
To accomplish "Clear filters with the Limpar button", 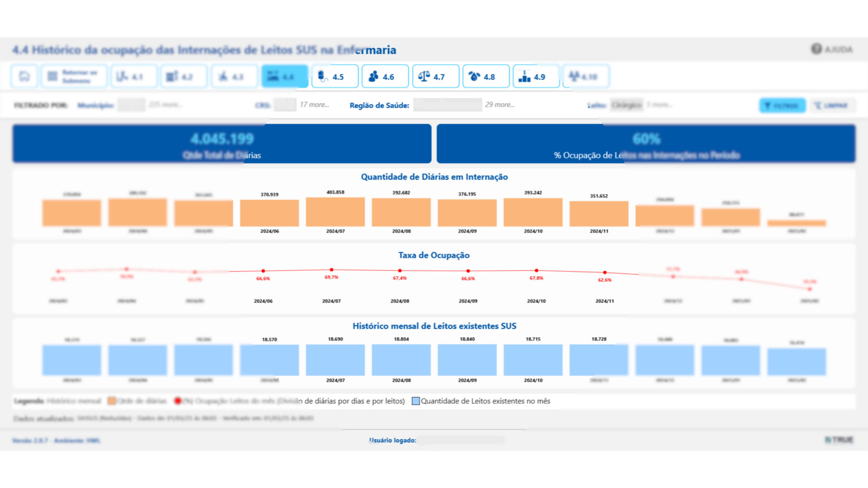I will (832, 105).
